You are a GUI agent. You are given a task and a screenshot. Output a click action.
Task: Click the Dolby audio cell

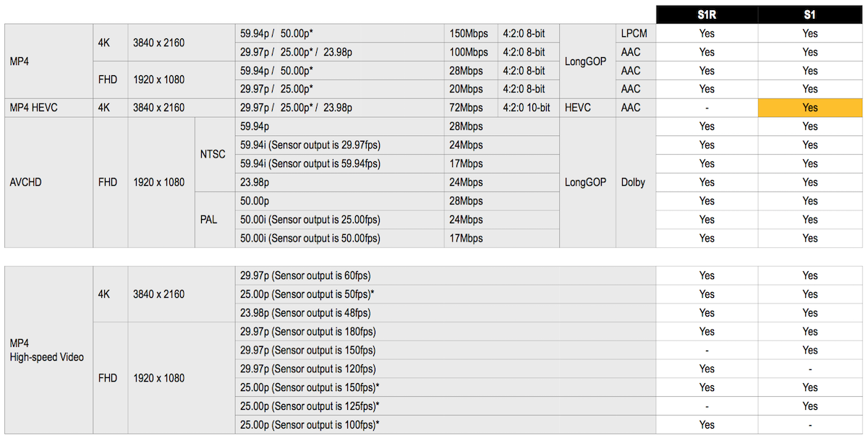point(636,182)
